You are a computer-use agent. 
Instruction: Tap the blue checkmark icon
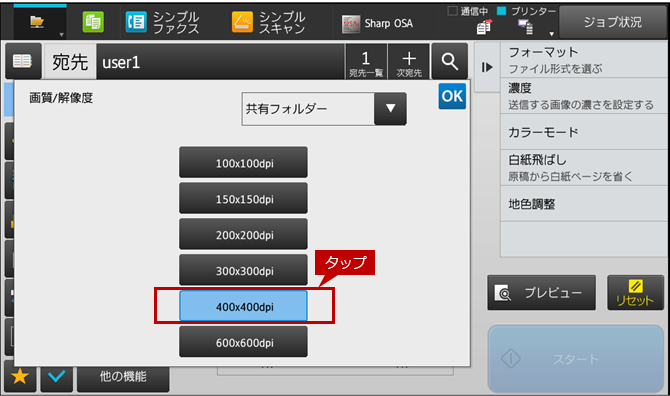[x=57, y=376]
